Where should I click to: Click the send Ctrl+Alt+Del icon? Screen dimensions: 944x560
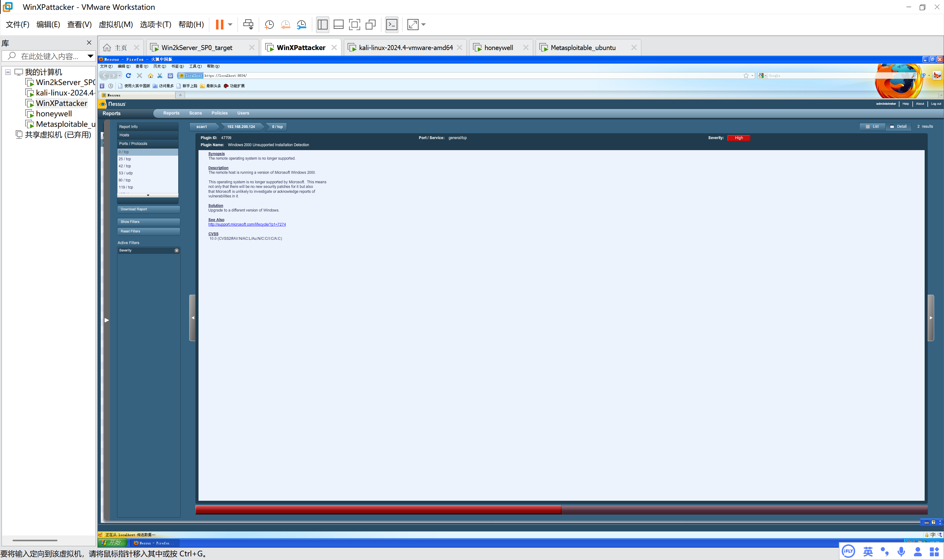[248, 25]
